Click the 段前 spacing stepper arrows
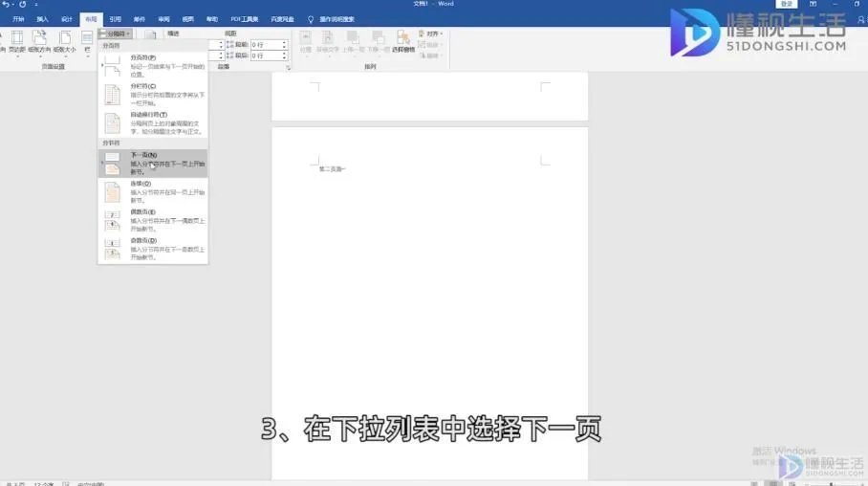868x486 pixels. pos(284,45)
